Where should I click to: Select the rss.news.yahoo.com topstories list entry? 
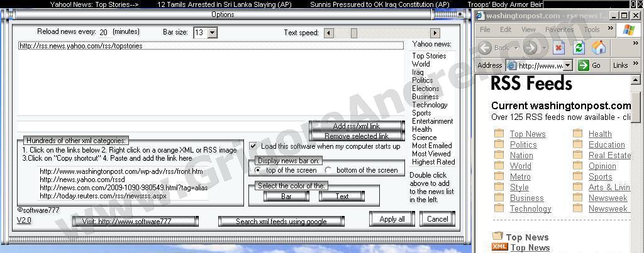point(211,46)
